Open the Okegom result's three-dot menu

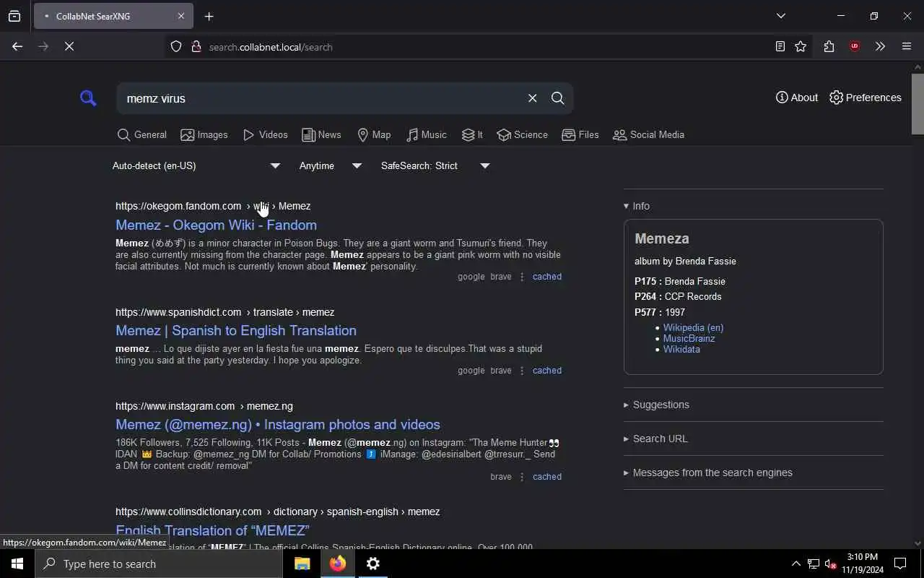pos(522,277)
